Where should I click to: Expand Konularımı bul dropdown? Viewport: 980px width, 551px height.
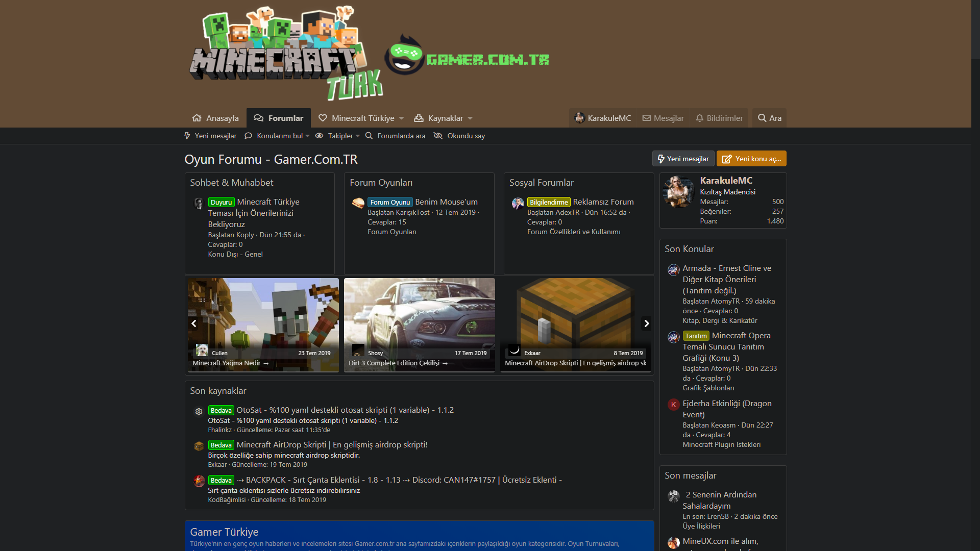click(x=307, y=136)
